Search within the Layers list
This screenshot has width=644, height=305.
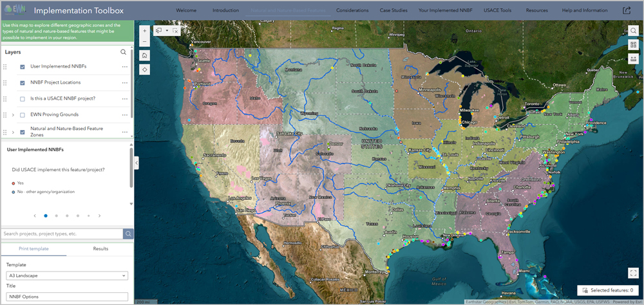pos(123,52)
